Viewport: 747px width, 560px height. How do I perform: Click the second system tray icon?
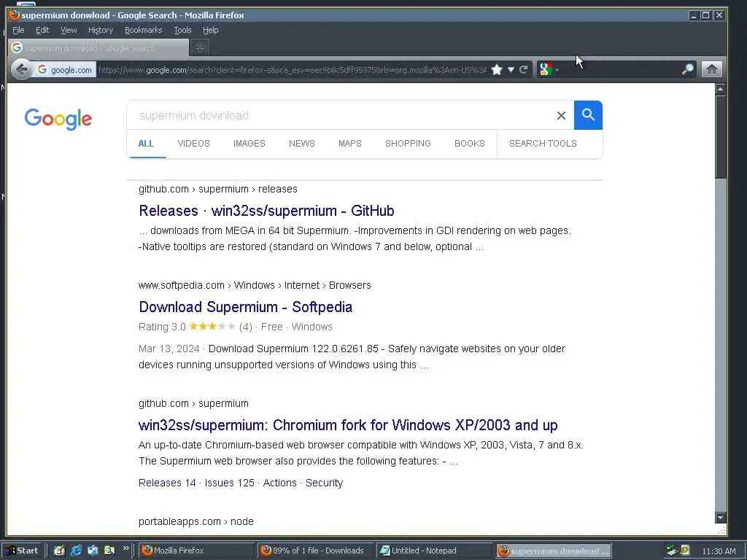coord(685,550)
